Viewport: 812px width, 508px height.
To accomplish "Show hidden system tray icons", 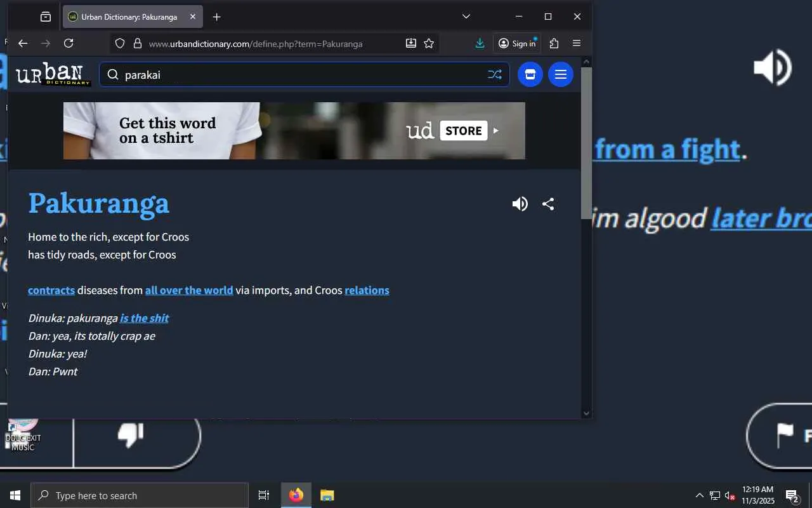I will coord(699,495).
